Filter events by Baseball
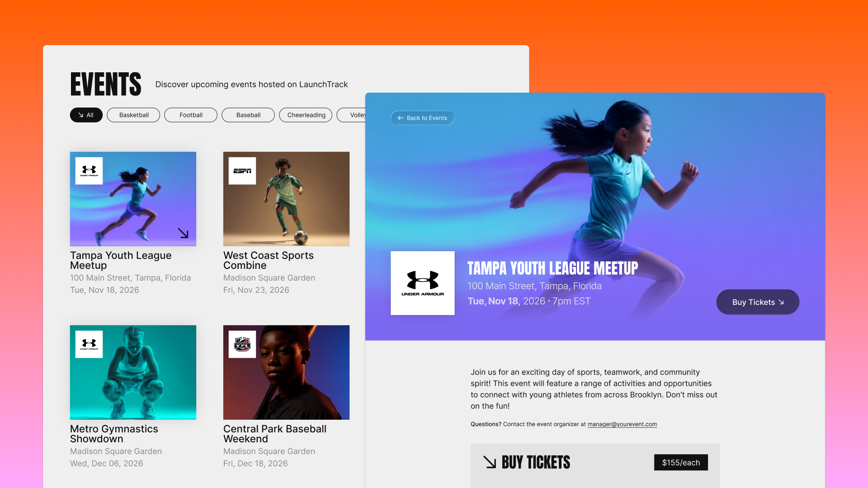The width and height of the screenshot is (868, 488). 248,115
